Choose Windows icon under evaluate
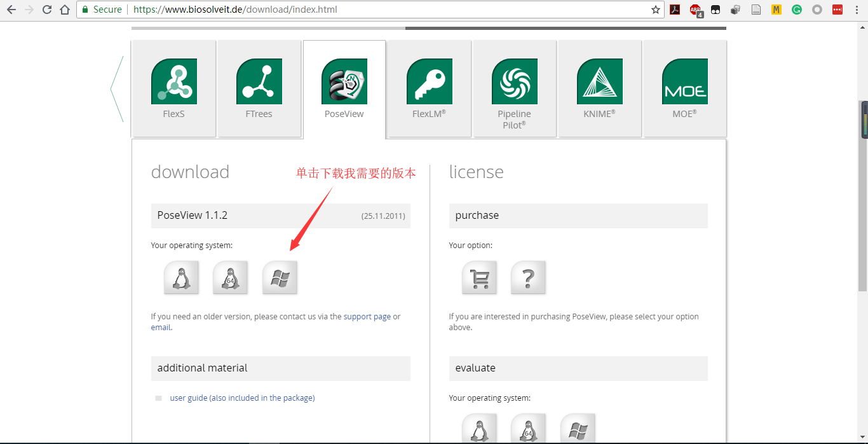The height and width of the screenshot is (444, 868). click(578, 429)
